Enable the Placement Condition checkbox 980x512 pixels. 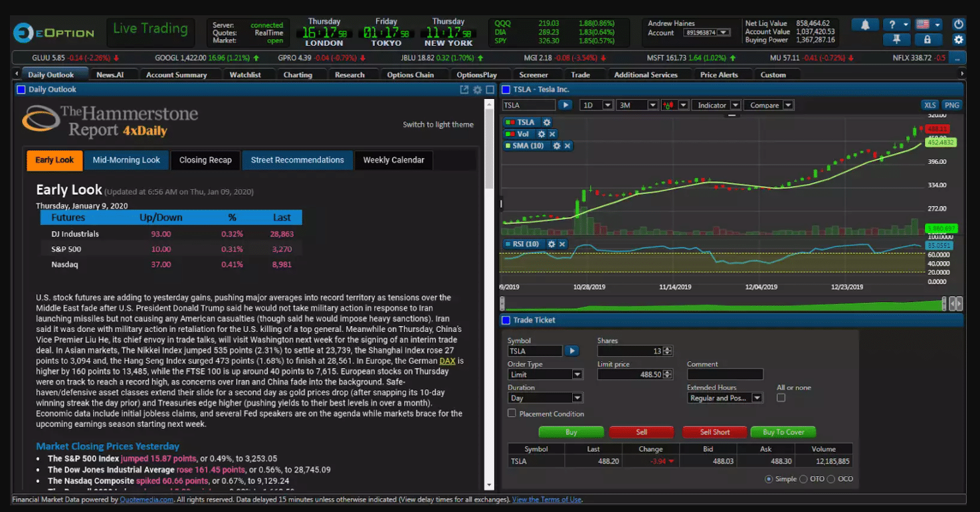512,413
